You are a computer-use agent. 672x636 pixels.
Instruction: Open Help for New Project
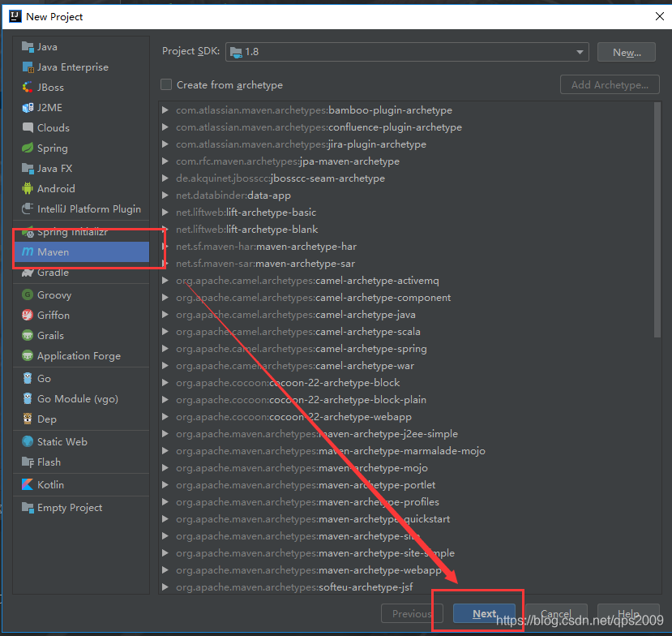tap(628, 614)
